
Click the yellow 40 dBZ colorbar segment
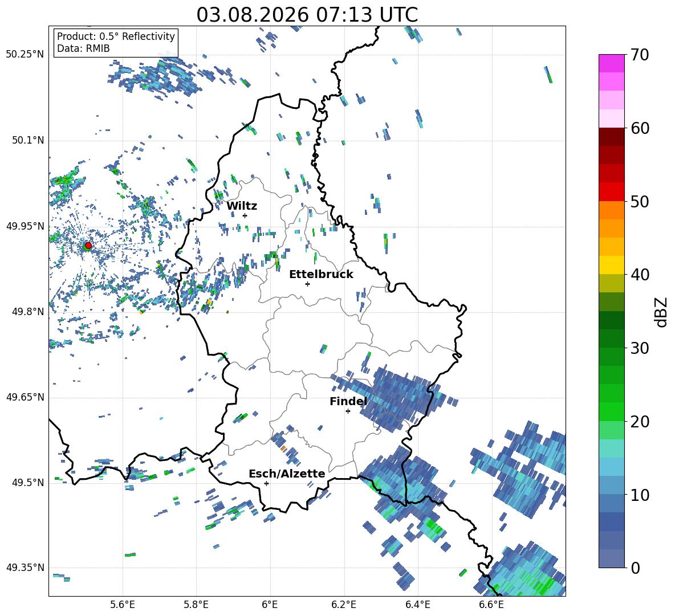pyautogui.click(x=611, y=264)
